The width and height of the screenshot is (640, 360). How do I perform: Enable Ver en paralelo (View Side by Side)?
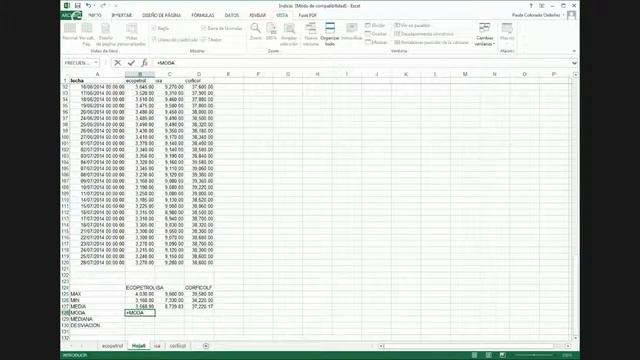pyautogui.click(x=412, y=25)
